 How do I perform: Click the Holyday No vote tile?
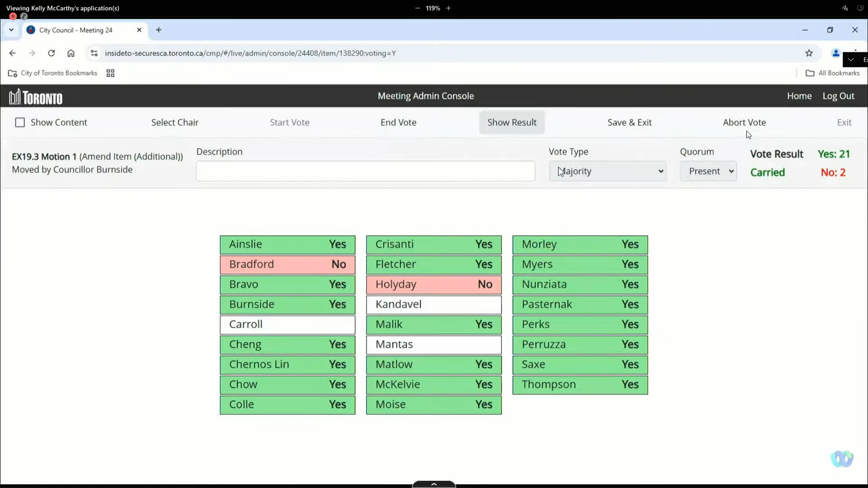coord(434,285)
